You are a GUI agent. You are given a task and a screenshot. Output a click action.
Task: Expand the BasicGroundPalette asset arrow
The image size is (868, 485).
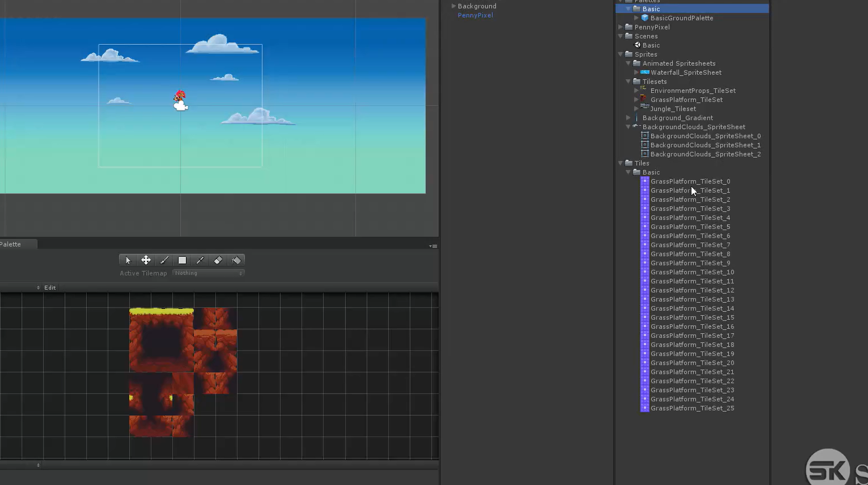(x=636, y=18)
